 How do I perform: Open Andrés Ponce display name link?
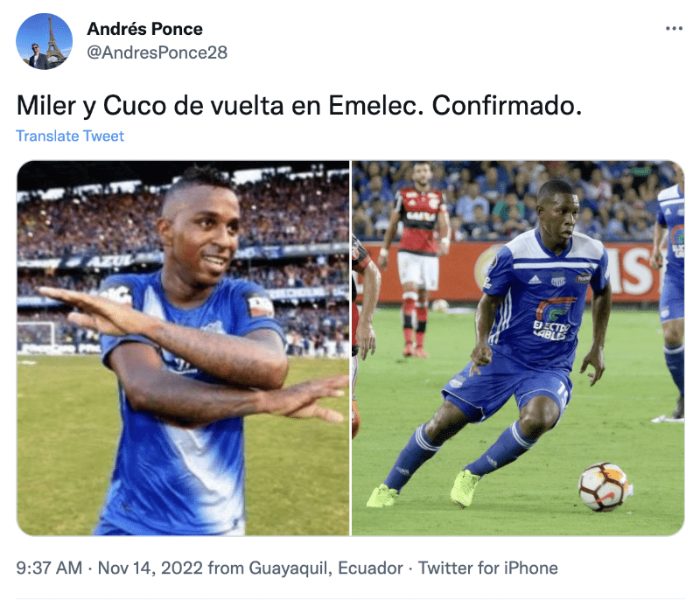click(144, 29)
